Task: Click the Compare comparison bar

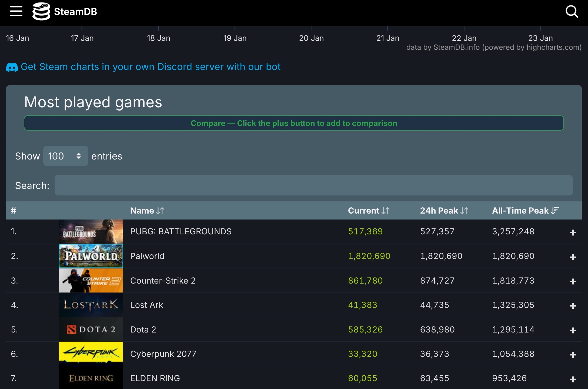Action: (294, 123)
